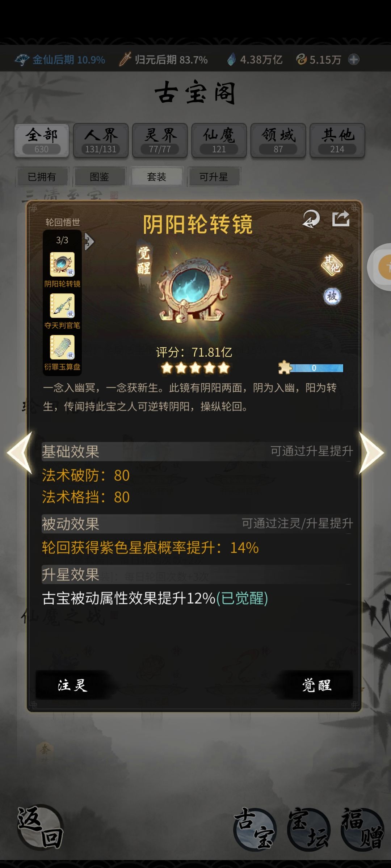Expand the 轮回悟世 set list arrow
391x868 pixels.
(89, 241)
